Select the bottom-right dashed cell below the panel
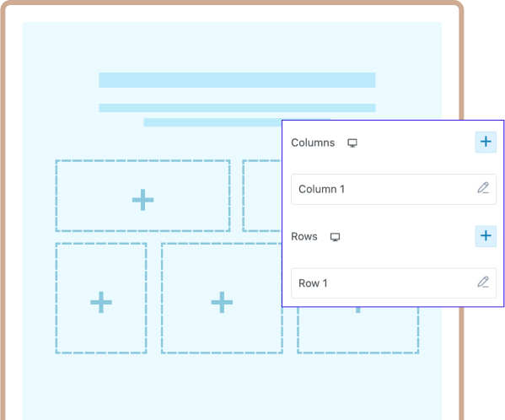The width and height of the screenshot is (505, 420). (357, 330)
